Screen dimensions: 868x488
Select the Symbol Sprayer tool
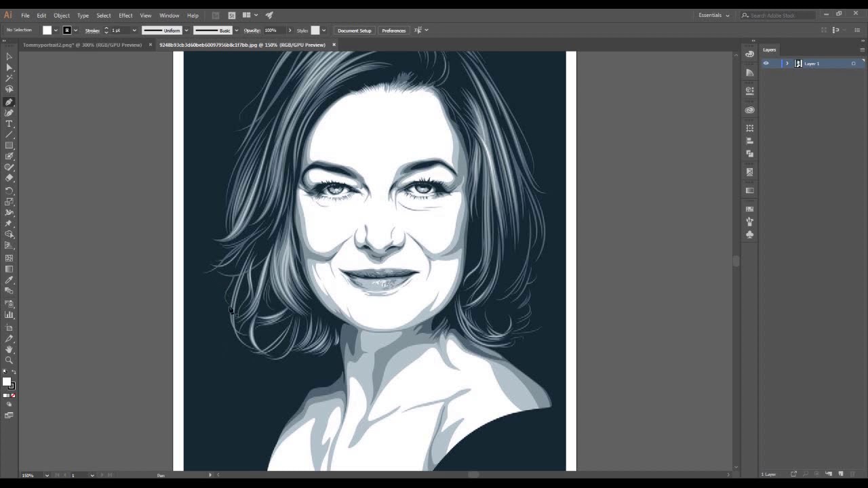pyautogui.click(x=9, y=303)
